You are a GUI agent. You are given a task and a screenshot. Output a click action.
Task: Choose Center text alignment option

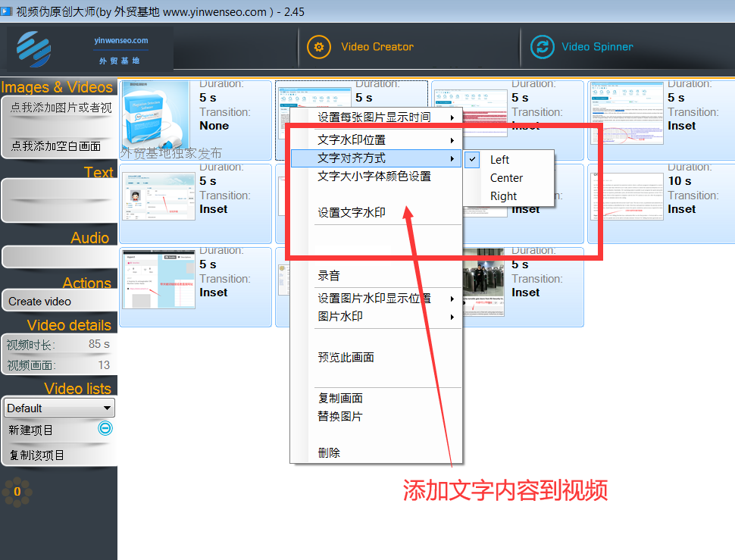(x=506, y=178)
